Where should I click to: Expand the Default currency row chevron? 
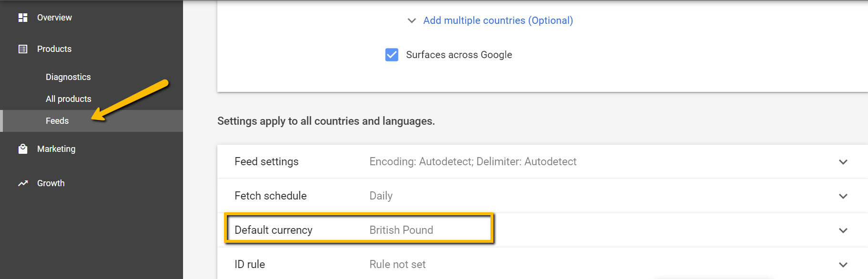[x=843, y=230]
